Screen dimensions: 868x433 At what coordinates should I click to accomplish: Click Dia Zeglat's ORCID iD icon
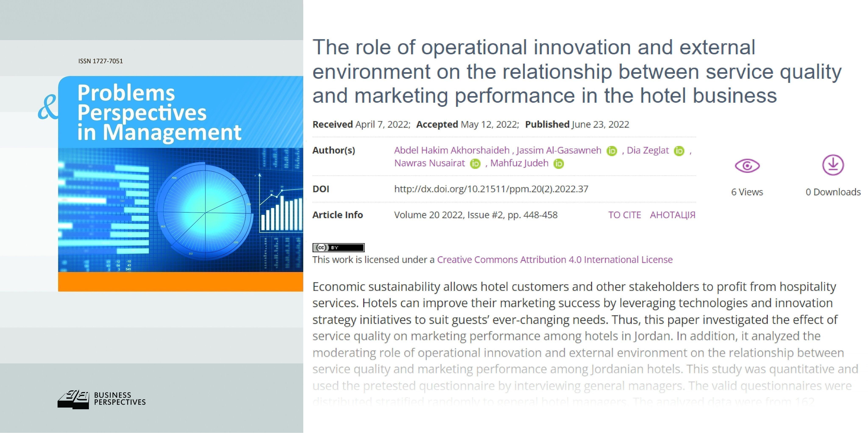click(x=679, y=151)
